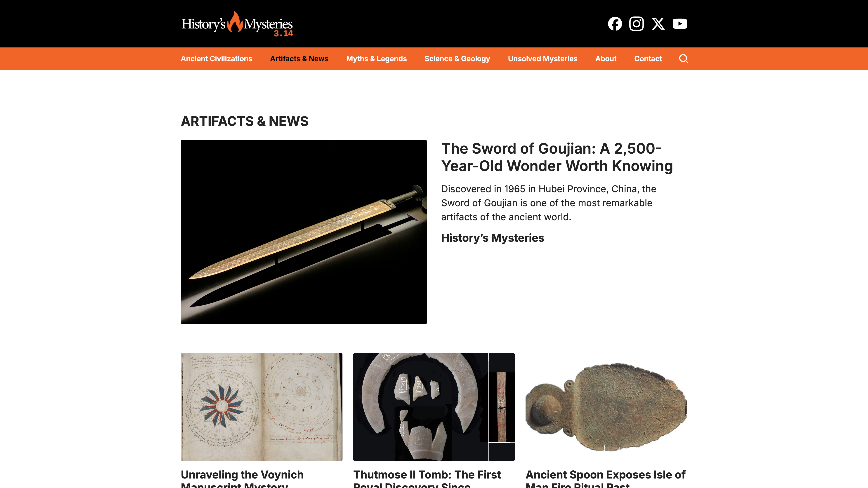Open the Sword of Goujian article title

557,157
